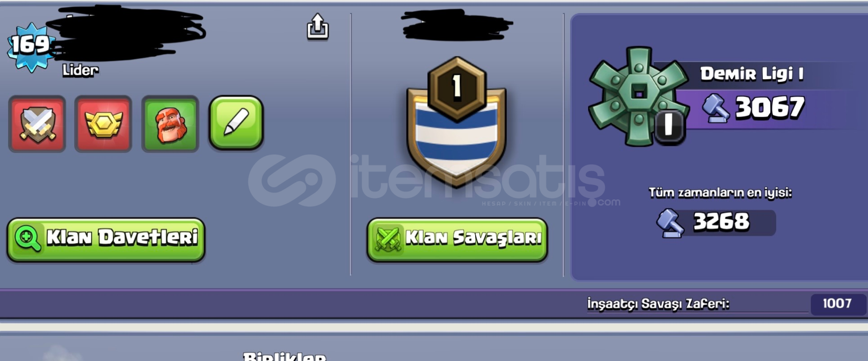Screen dimensions: 868x361
Task: Open the blue-striped clan shield badge
Action: point(457,138)
